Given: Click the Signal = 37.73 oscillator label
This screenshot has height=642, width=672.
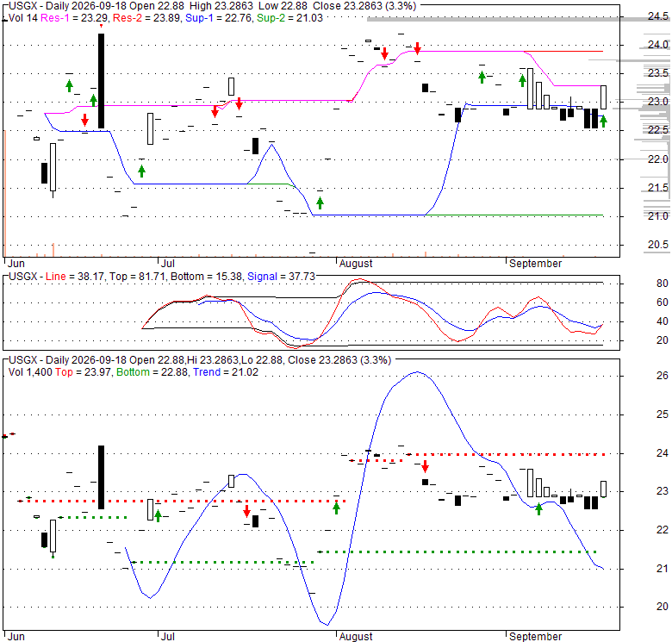Looking at the screenshot, I should coord(281,277).
